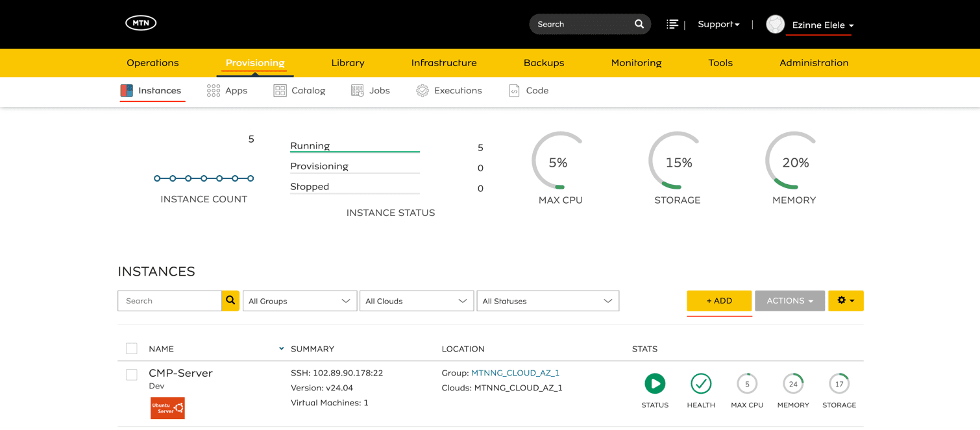Click the Stopped status row
Screen dimensions: 980x430
[x=355, y=187]
